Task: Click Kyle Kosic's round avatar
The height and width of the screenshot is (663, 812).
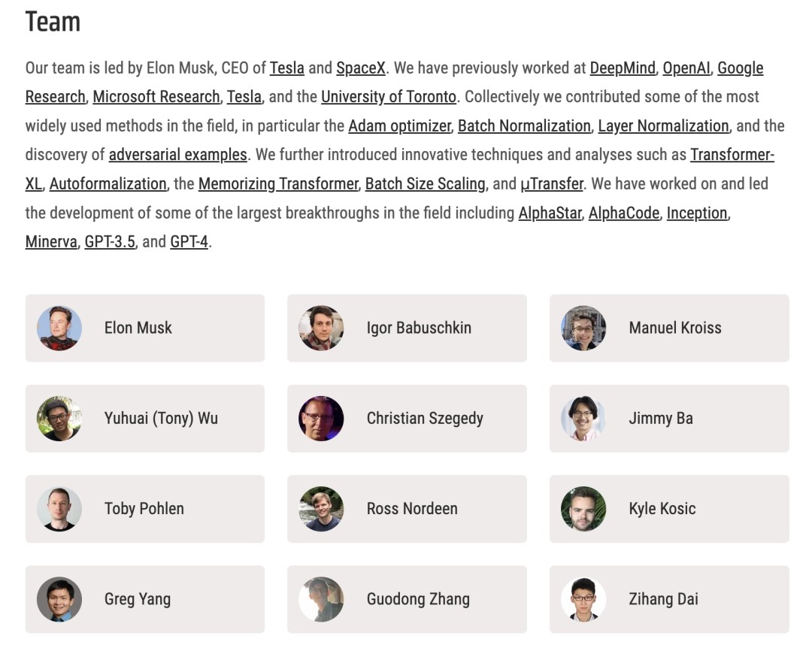Action: coord(583,509)
